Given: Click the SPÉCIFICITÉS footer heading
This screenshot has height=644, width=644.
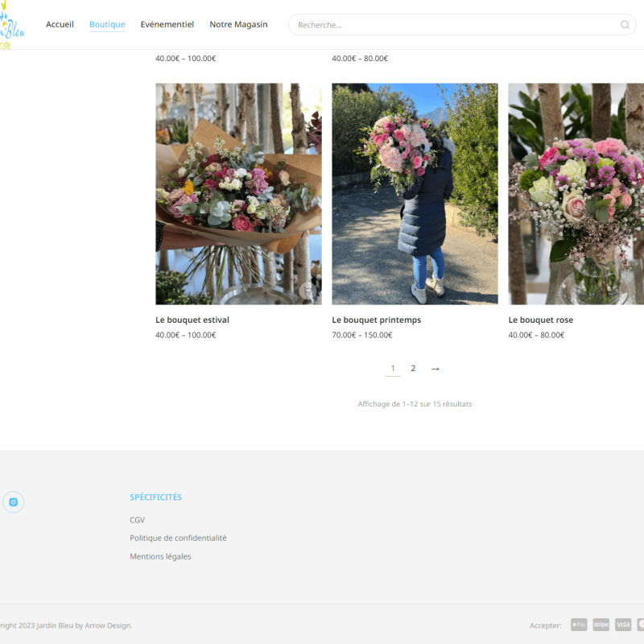Looking at the screenshot, I should 155,497.
